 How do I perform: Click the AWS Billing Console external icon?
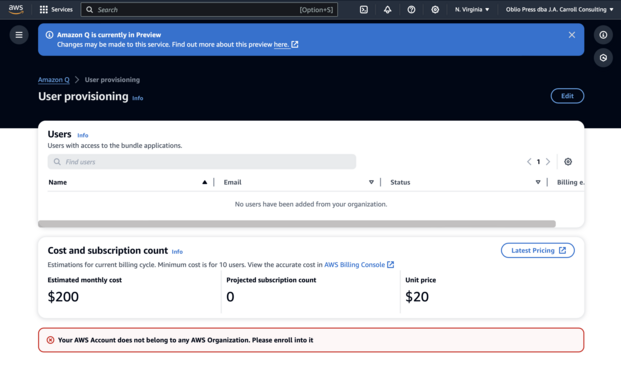click(391, 264)
